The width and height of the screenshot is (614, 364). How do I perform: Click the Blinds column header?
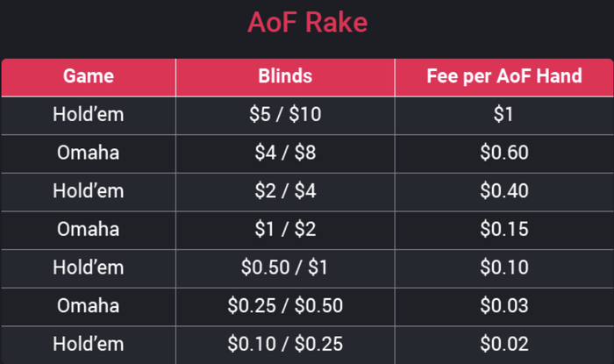click(x=285, y=76)
